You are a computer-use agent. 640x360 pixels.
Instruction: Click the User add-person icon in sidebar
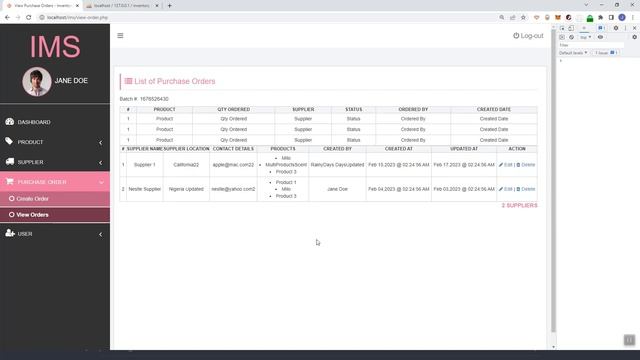[x=10, y=233]
